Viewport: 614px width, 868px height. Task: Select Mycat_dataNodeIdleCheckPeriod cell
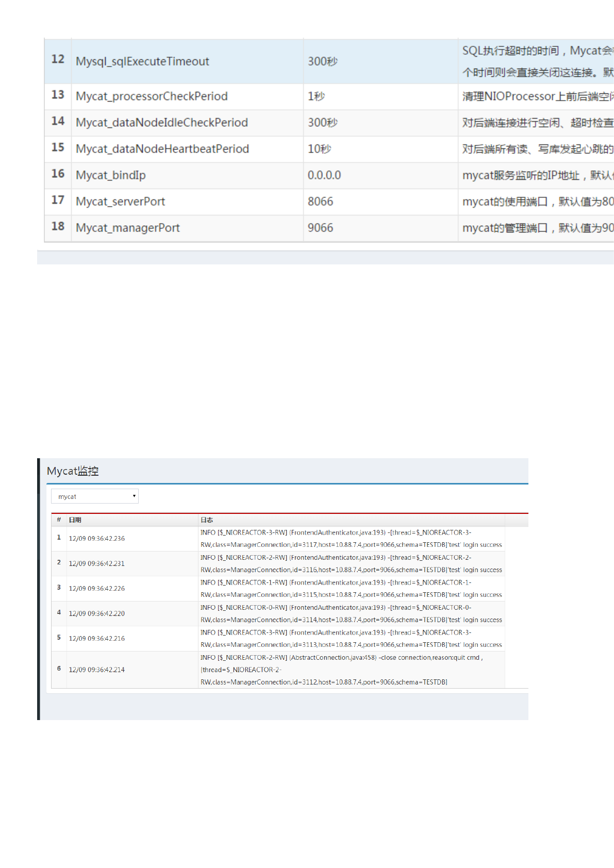point(162,123)
